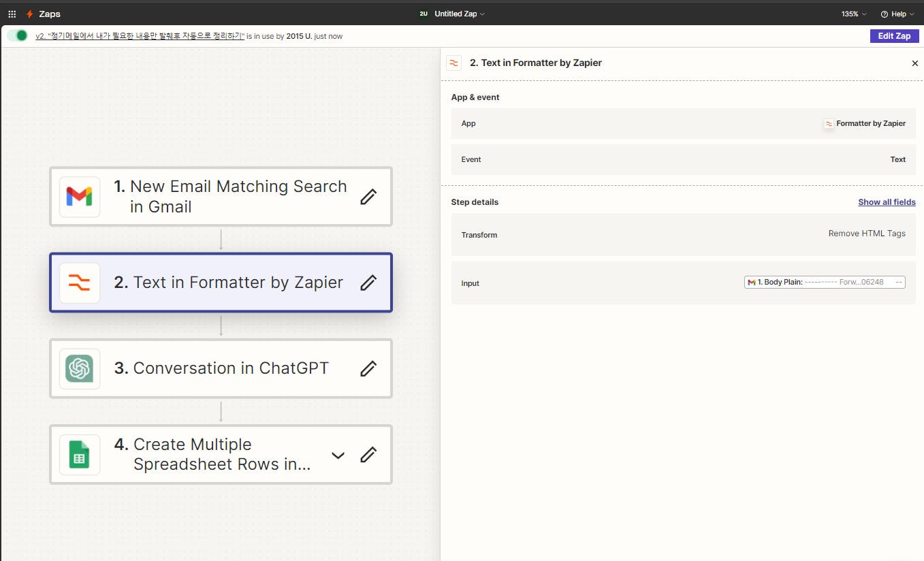924x561 pixels.
Task: Click the Body Plain input field pill
Action: point(825,282)
